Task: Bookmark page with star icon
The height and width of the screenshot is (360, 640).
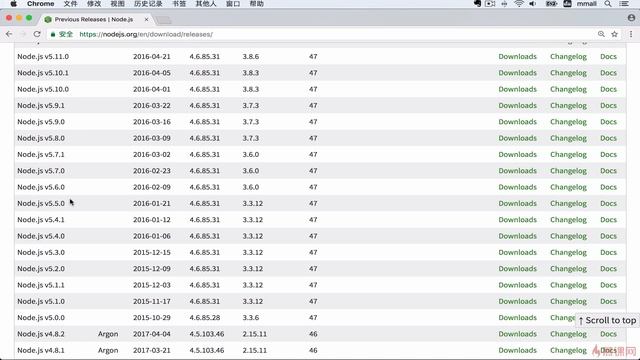Action: (614, 34)
